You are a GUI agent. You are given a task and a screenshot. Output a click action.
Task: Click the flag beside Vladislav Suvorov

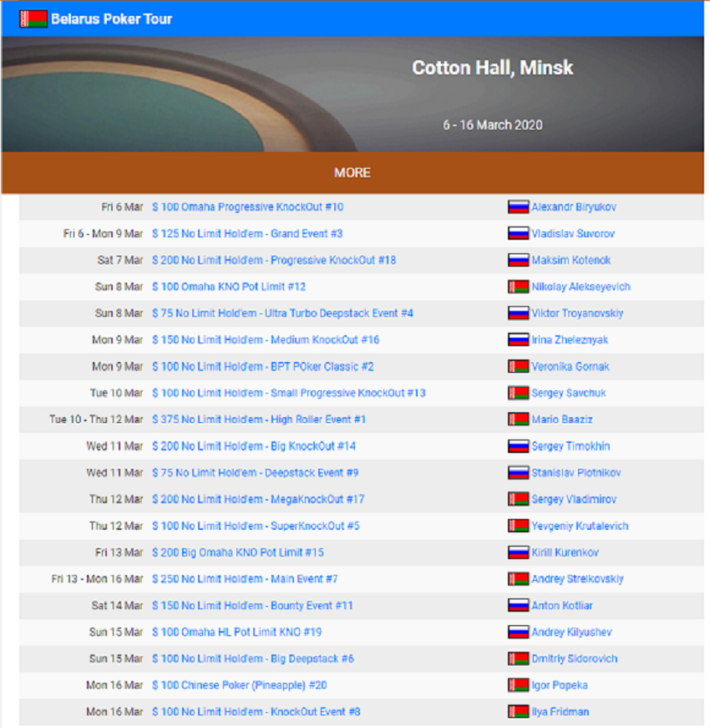(x=518, y=233)
